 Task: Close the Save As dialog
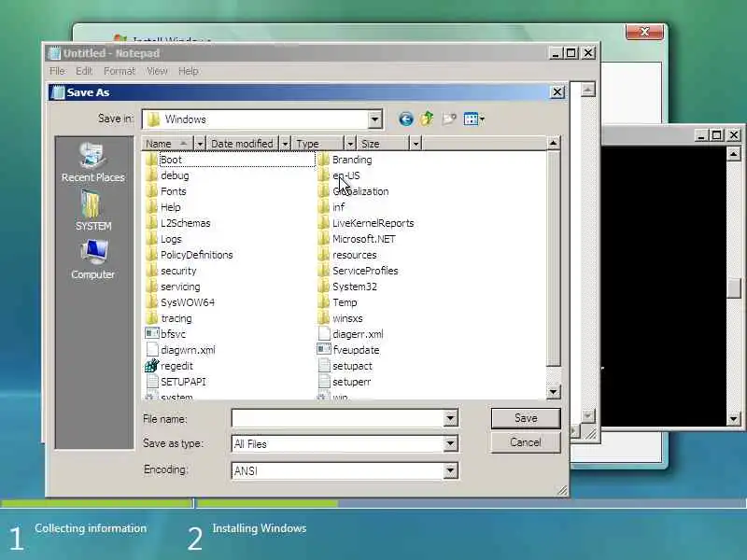557,91
